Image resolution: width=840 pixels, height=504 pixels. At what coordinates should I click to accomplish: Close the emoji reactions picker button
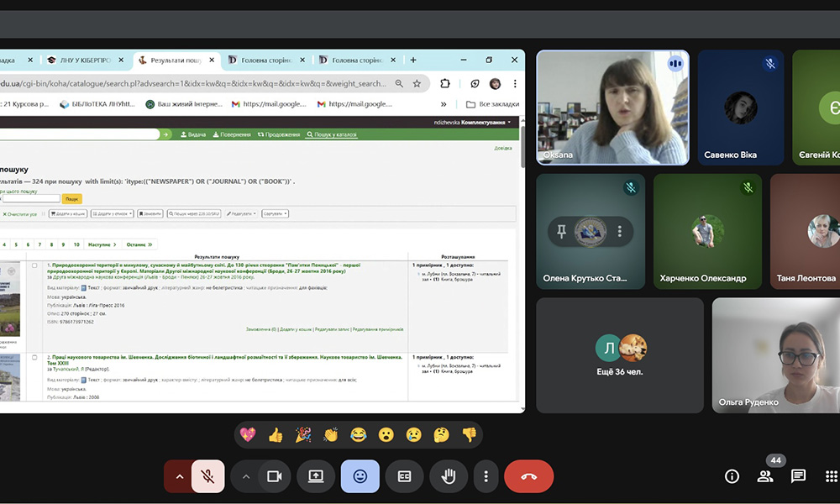360,476
